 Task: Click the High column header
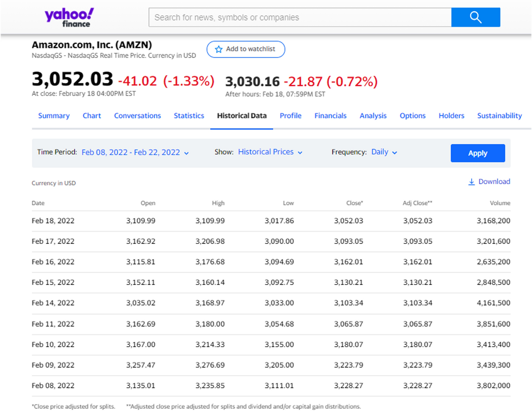tap(218, 203)
